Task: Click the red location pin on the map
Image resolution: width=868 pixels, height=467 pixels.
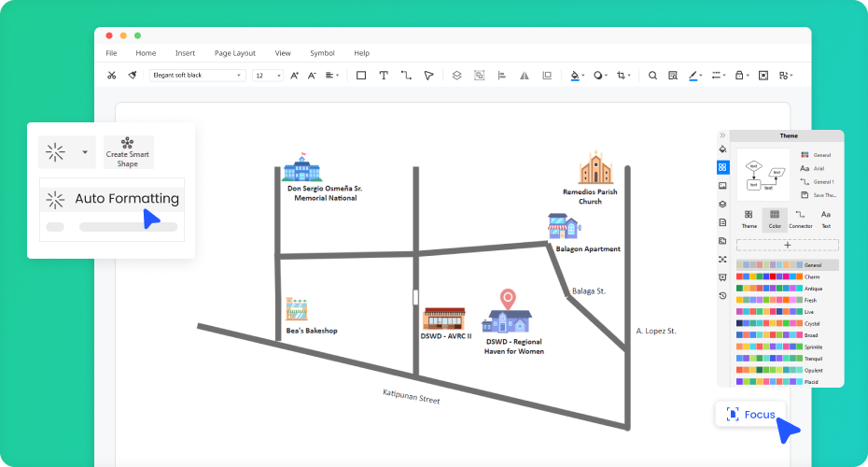Action: (x=507, y=299)
